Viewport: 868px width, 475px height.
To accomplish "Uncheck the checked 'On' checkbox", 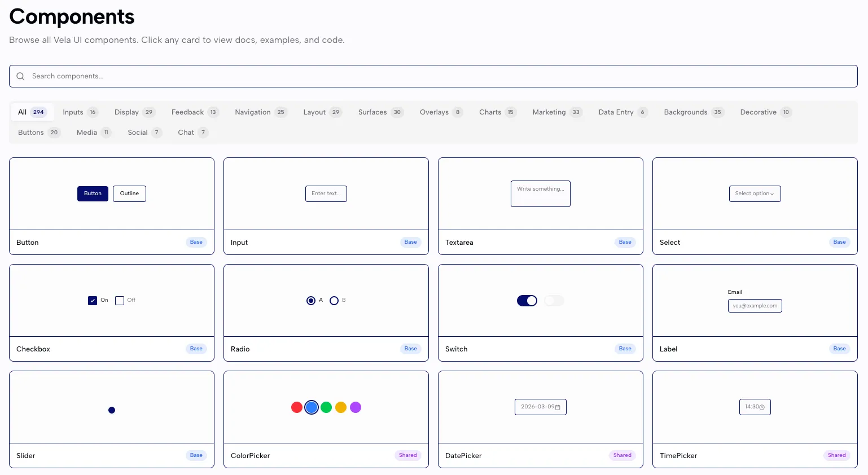I will pos(93,301).
